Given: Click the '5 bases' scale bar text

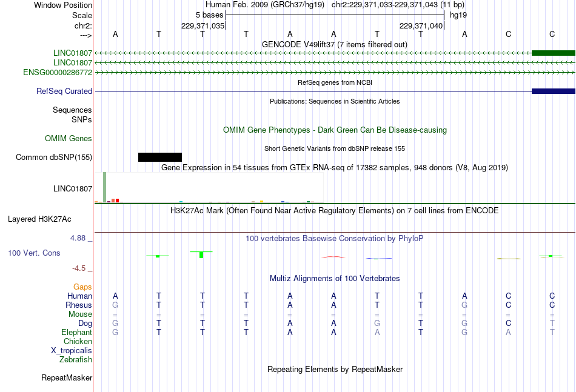Looking at the screenshot, I should pyautogui.click(x=209, y=15).
